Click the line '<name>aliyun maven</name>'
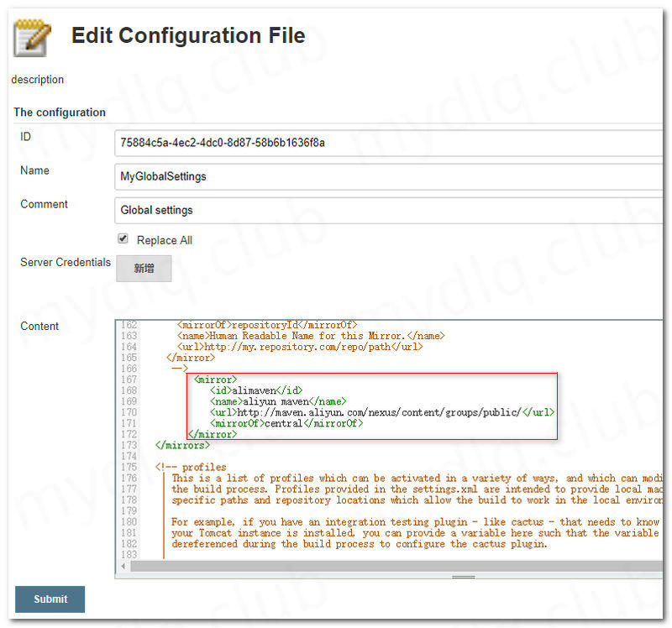Viewport: 672px width, 628px height. pyautogui.click(x=278, y=401)
